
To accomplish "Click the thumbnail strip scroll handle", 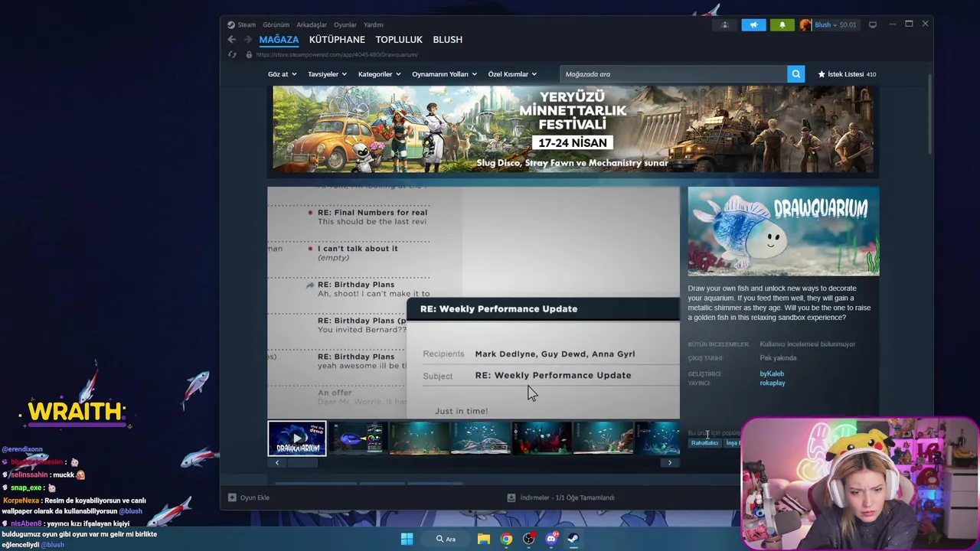I will [x=302, y=463].
